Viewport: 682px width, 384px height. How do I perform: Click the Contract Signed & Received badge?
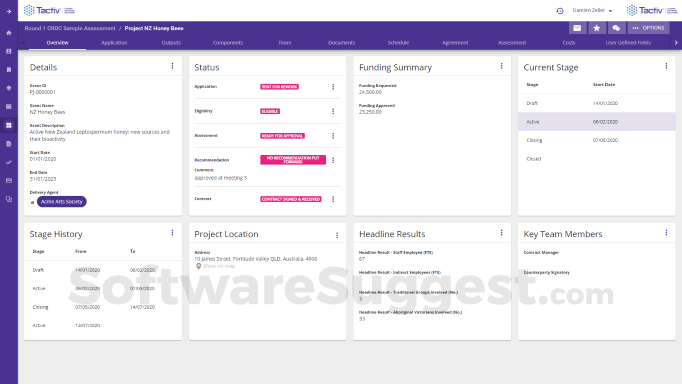[291, 199]
